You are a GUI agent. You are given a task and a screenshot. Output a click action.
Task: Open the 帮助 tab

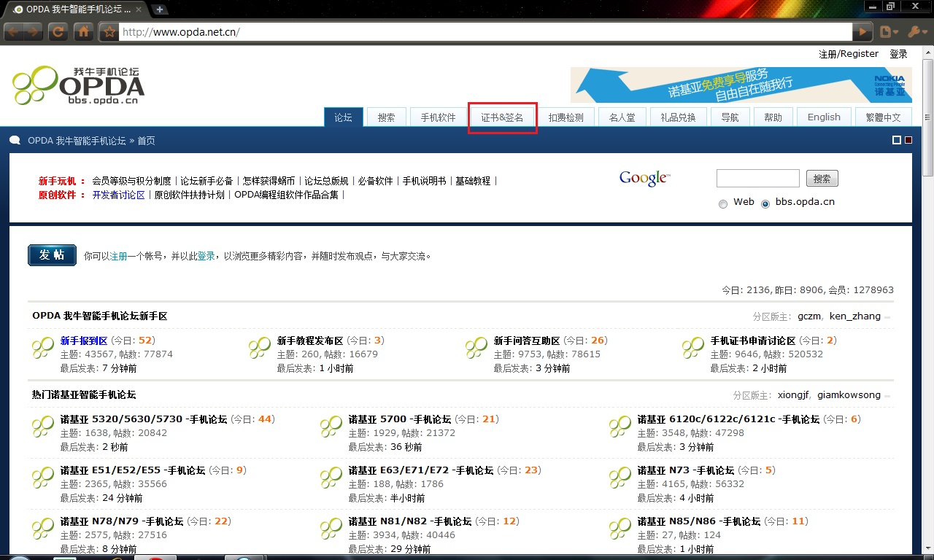coord(773,117)
